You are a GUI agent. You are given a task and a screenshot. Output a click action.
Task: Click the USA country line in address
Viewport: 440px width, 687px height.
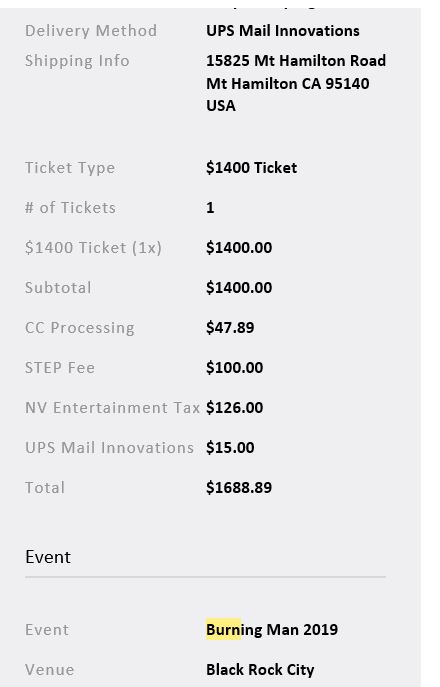pyautogui.click(x=220, y=106)
